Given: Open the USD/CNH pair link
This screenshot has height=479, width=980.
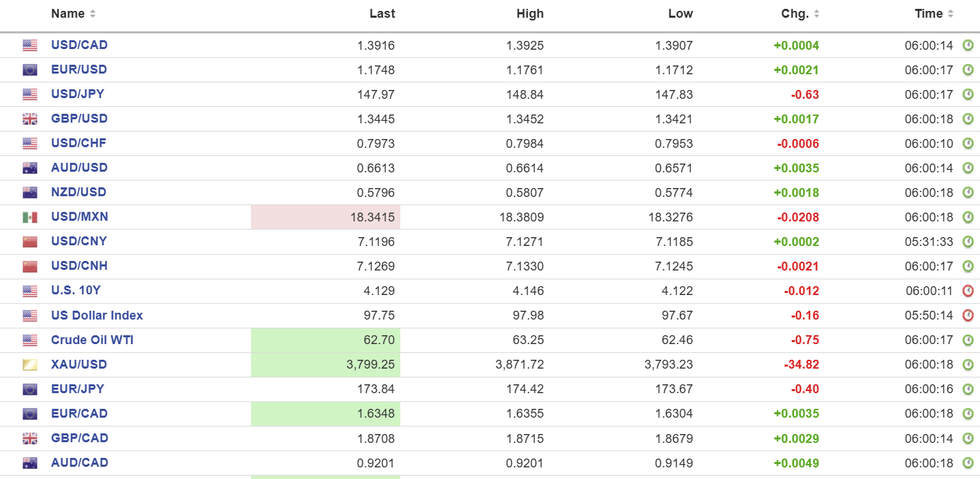Looking at the screenshot, I should (x=79, y=266).
